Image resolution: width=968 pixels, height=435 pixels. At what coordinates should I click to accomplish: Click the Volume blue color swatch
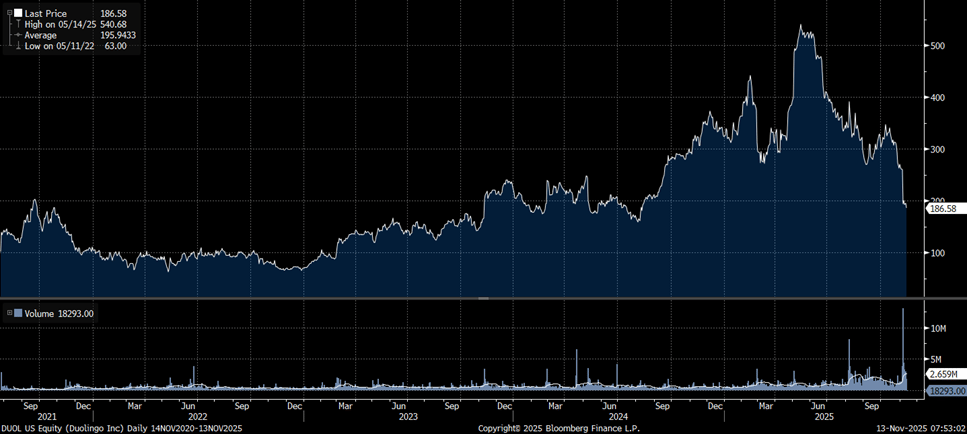[x=17, y=313]
